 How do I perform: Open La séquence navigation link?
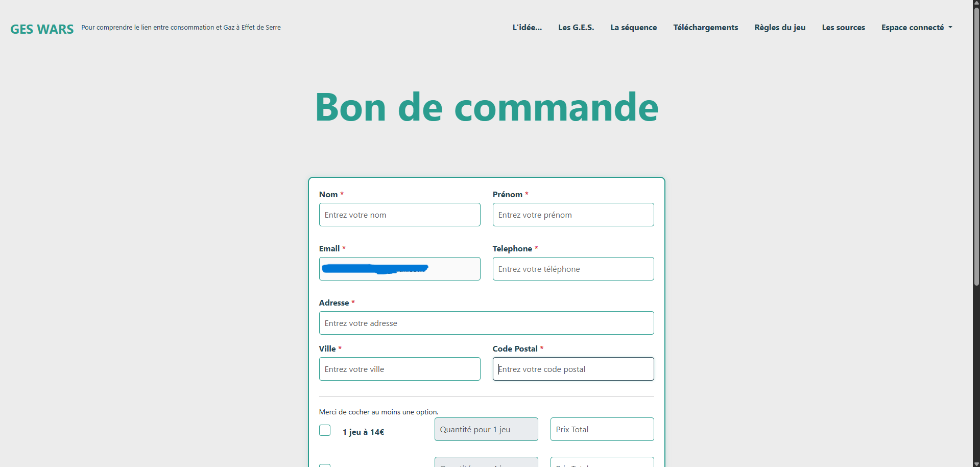tap(633, 28)
